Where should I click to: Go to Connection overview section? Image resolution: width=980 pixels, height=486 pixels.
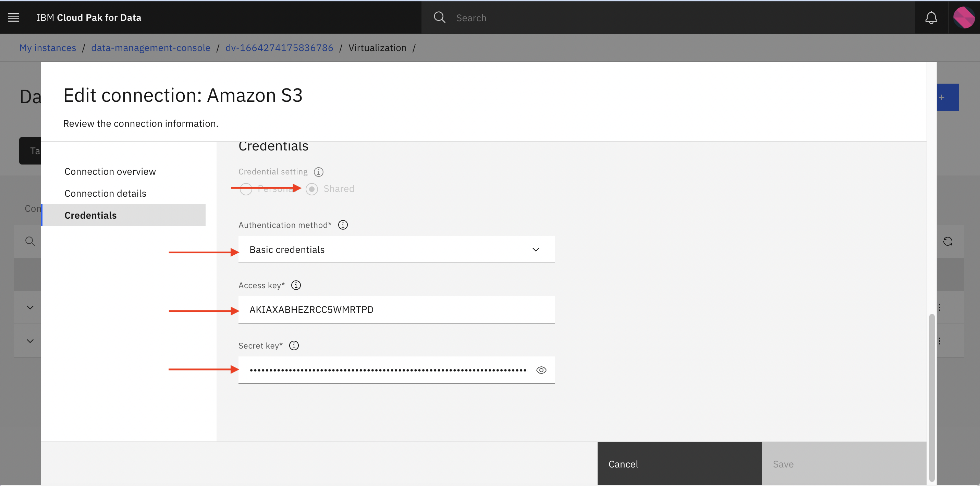pos(110,172)
